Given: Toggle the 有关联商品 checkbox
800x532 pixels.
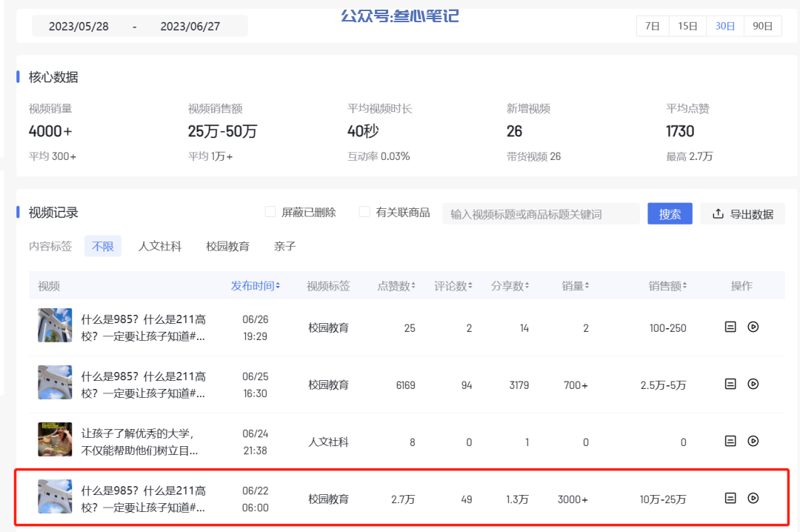Looking at the screenshot, I should click(x=364, y=212).
